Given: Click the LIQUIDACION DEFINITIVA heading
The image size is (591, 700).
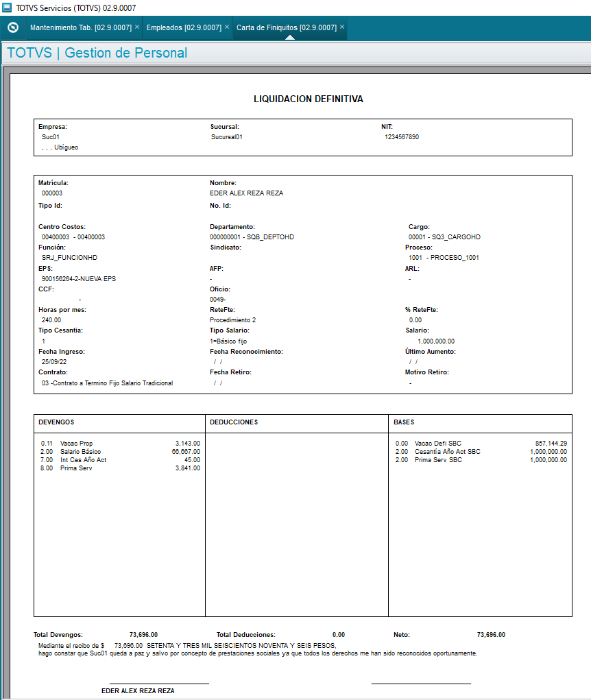Looking at the screenshot, I should click(309, 99).
